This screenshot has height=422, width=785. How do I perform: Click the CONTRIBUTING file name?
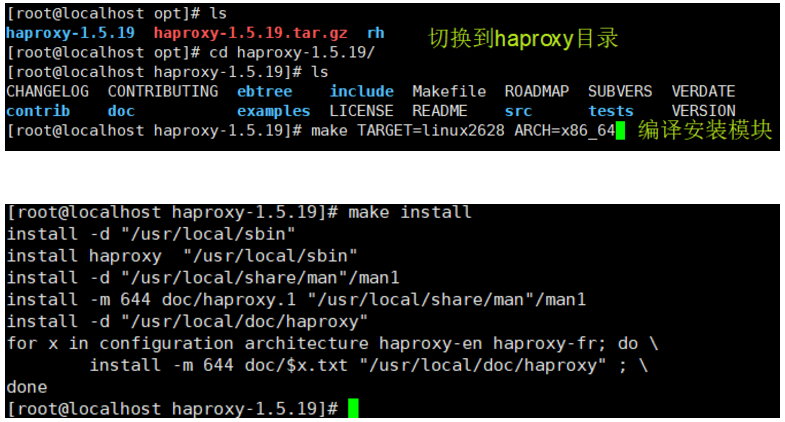click(x=163, y=92)
